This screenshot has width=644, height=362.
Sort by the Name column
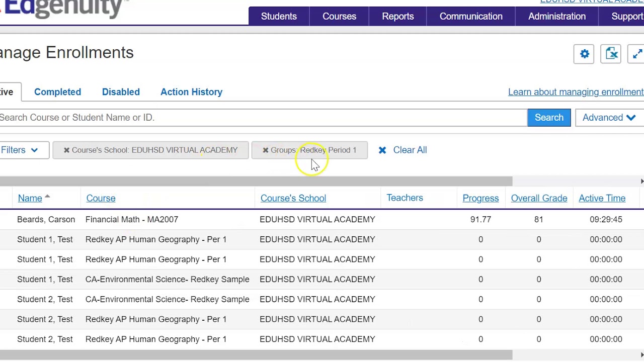pos(30,198)
